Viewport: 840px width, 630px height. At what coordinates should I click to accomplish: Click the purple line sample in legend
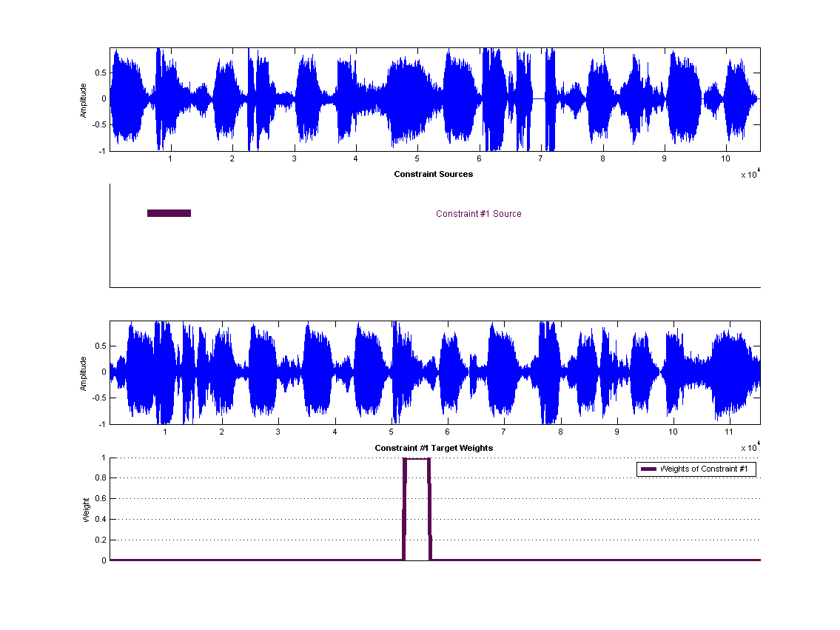point(648,469)
